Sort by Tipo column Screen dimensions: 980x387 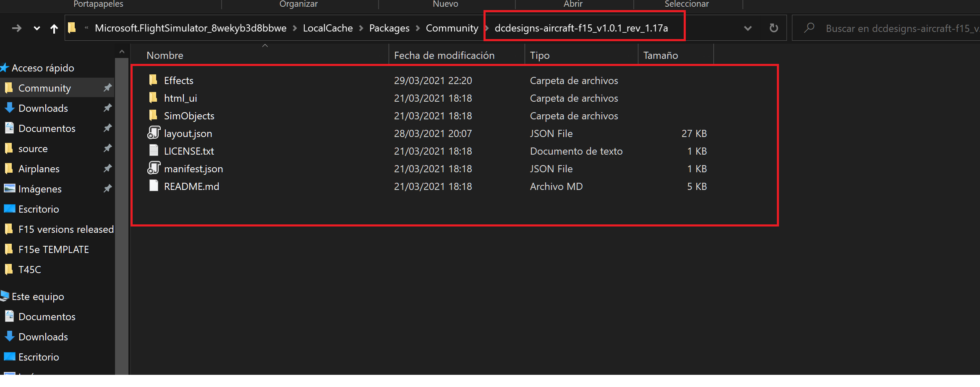[540, 55]
